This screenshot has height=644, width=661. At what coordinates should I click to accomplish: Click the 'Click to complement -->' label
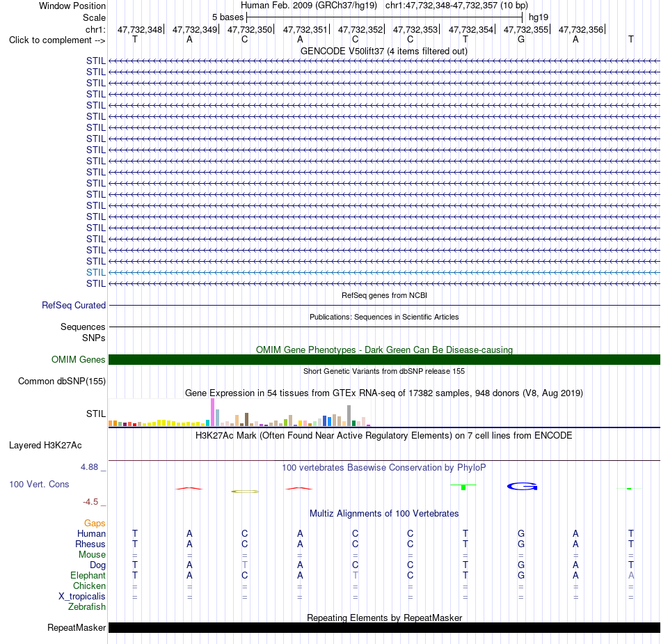(x=57, y=40)
